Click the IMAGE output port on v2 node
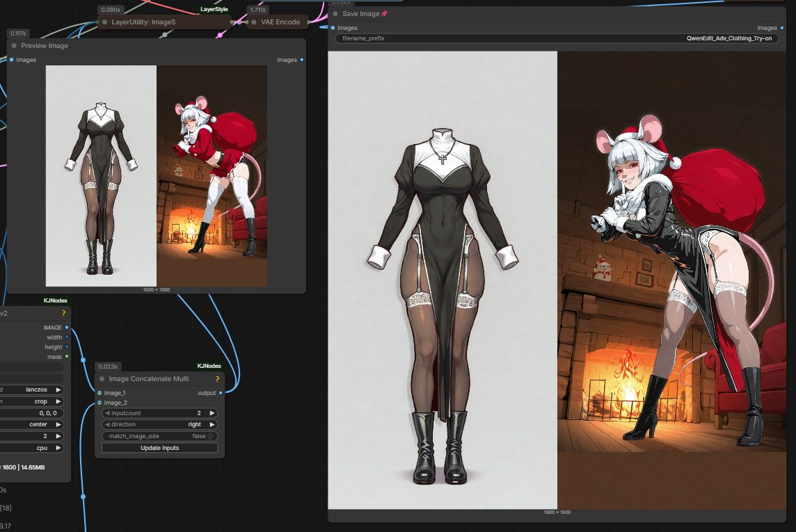This screenshot has height=532, width=796. (x=67, y=328)
